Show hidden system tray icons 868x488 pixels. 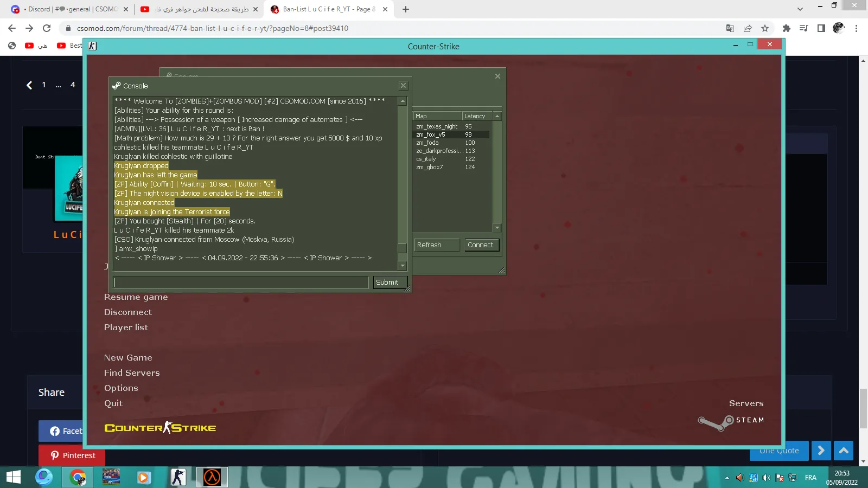[727, 478]
